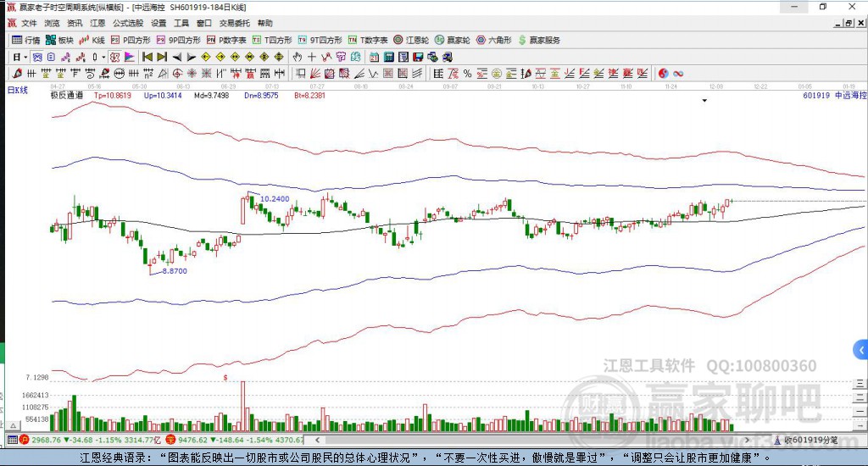Open the P四方形 tool
This screenshot has height=466, width=868.
(x=131, y=40)
